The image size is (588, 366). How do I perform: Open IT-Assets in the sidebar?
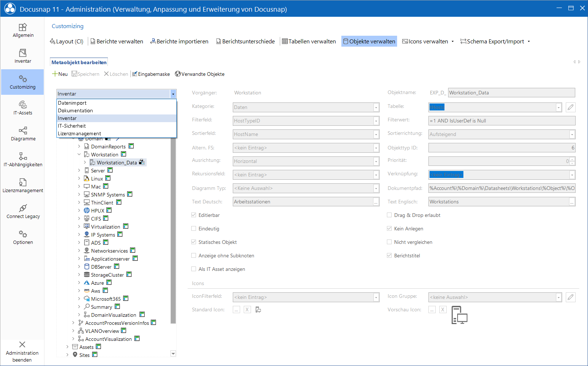point(23,108)
